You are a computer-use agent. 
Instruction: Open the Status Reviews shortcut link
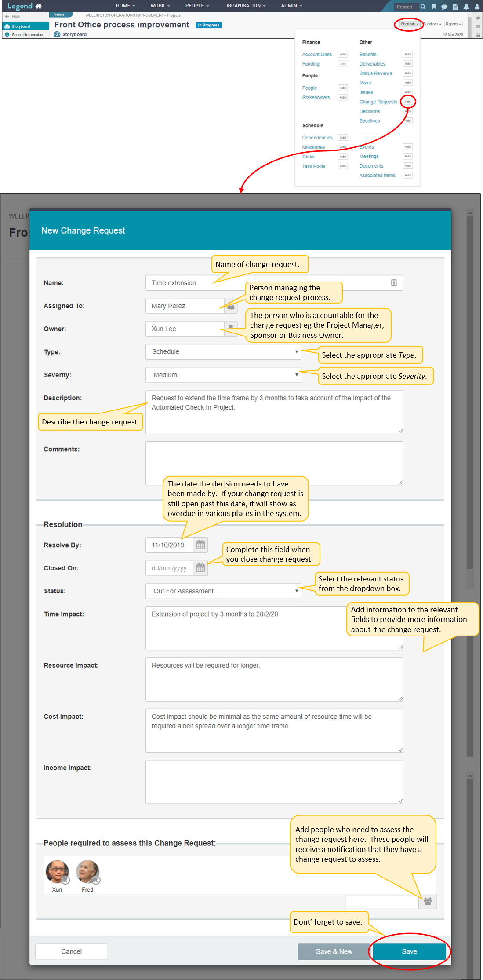pos(376,73)
